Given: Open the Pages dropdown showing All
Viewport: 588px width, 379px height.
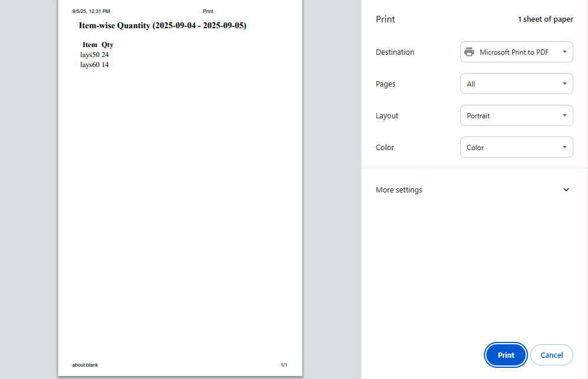Looking at the screenshot, I should [x=516, y=84].
